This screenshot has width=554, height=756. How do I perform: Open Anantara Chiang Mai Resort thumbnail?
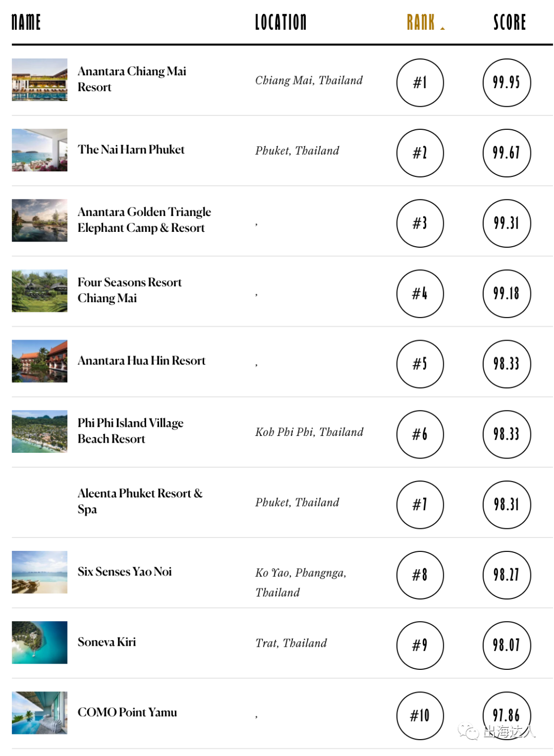pos(39,79)
